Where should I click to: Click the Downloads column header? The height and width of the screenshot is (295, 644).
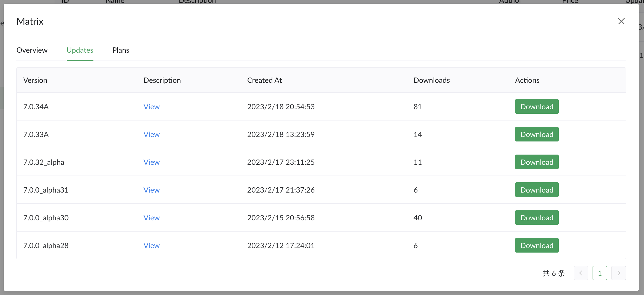pos(431,80)
